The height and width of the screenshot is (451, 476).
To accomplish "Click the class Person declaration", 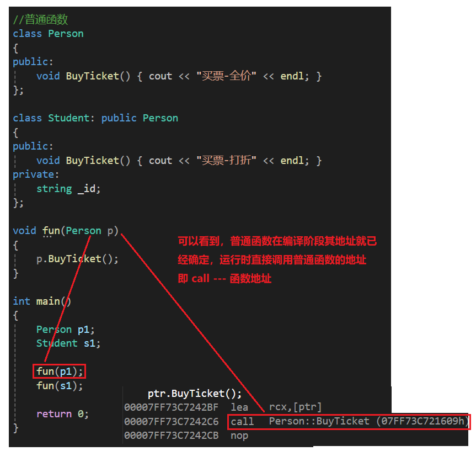I will 48,34.
